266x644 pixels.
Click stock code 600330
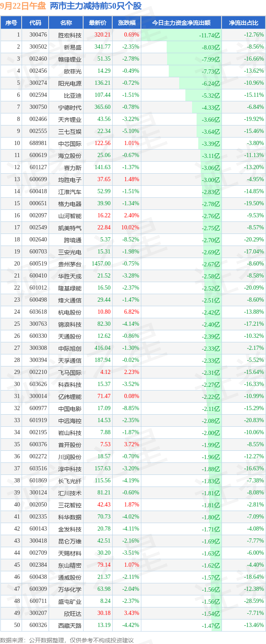coord(38,336)
